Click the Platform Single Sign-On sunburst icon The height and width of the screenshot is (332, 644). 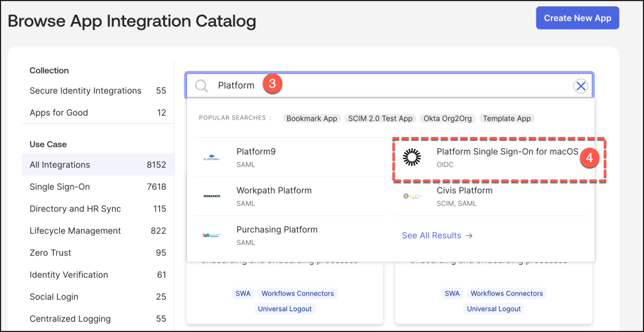pyautogui.click(x=412, y=158)
